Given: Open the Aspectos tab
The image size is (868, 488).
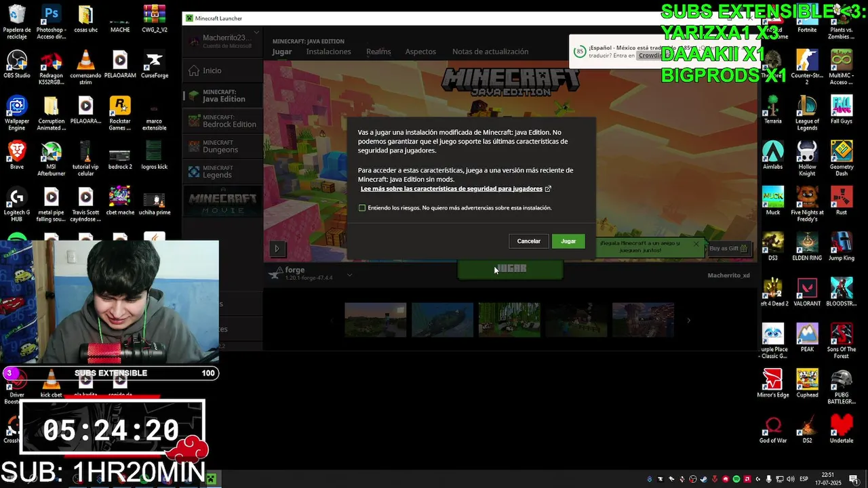Looking at the screenshot, I should click(x=420, y=52).
